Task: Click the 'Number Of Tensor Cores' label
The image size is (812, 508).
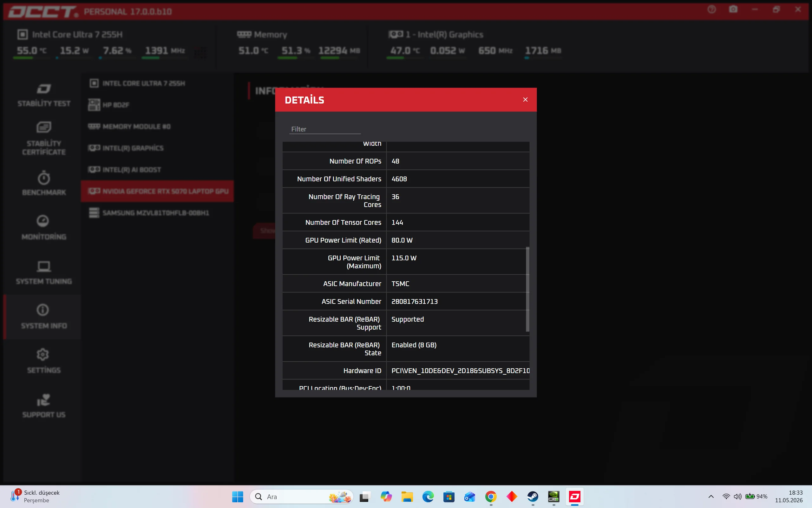Action: [x=343, y=223]
